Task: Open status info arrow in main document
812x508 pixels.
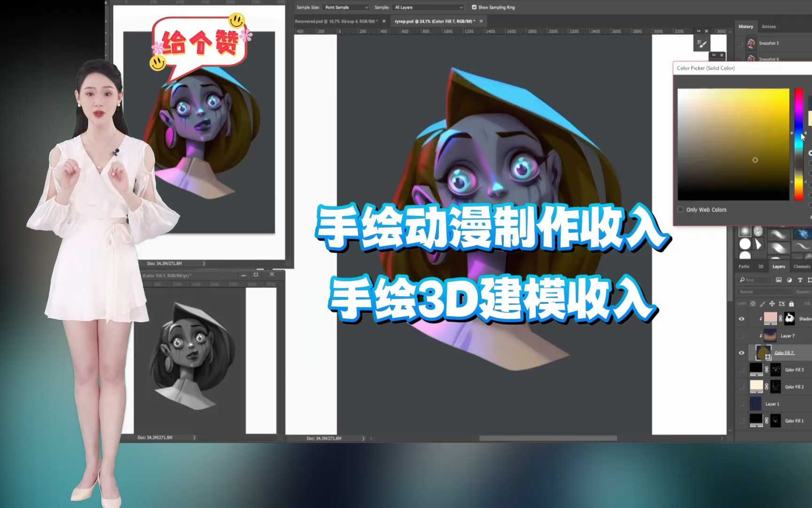Action: coord(363,438)
